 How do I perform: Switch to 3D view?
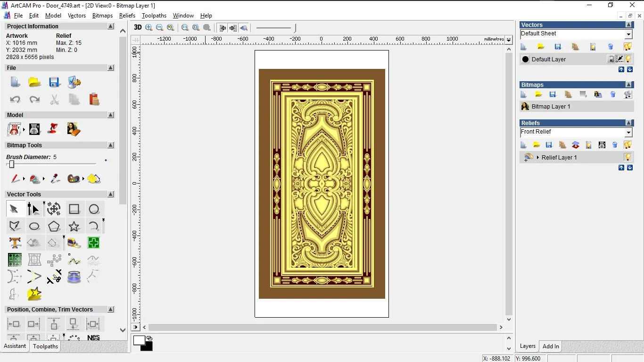(x=137, y=27)
